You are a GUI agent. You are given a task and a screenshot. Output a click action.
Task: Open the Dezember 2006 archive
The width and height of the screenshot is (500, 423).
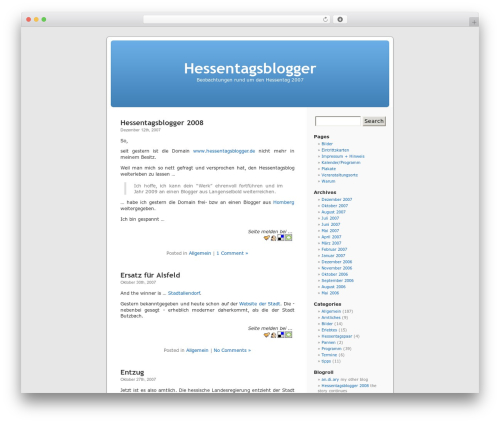[337, 262]
